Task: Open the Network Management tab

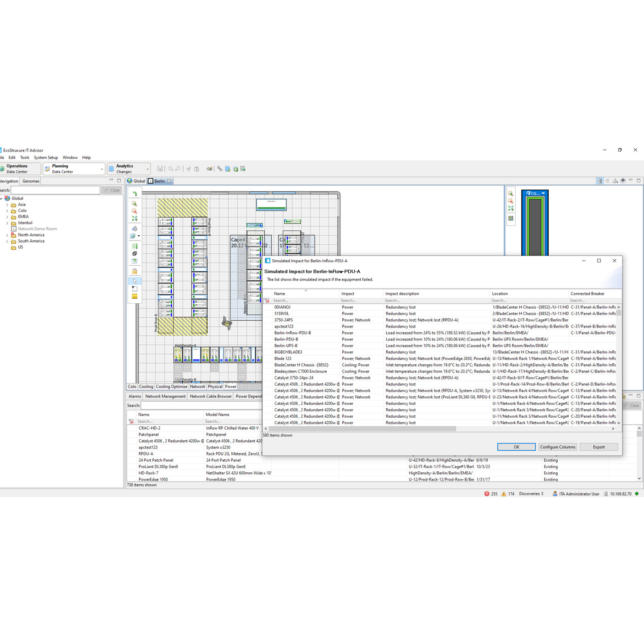Action: 165,396
